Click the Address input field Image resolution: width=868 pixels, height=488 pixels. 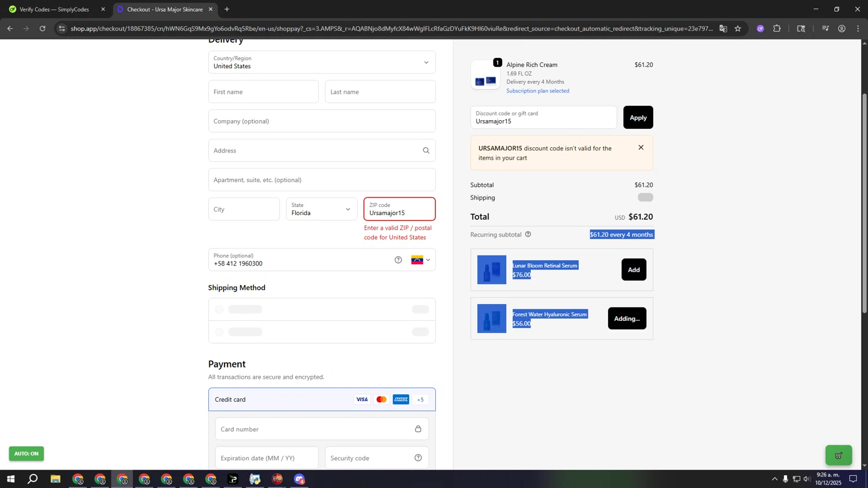point(322,150)
